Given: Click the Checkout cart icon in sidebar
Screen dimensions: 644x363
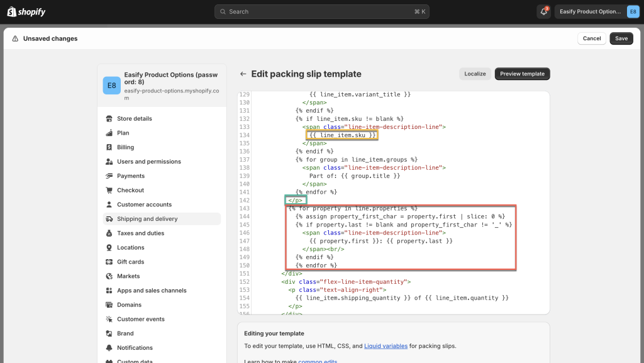Looking at the screenshot, I should 109,191.
